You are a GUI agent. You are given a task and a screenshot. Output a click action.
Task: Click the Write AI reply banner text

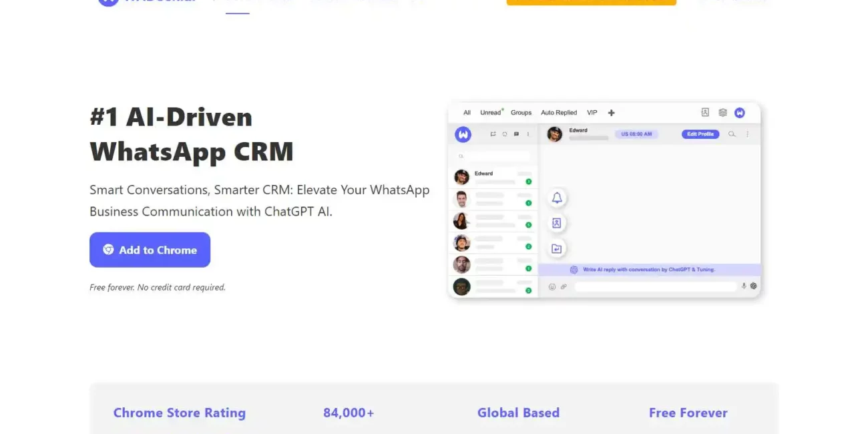tap(648, 270)
